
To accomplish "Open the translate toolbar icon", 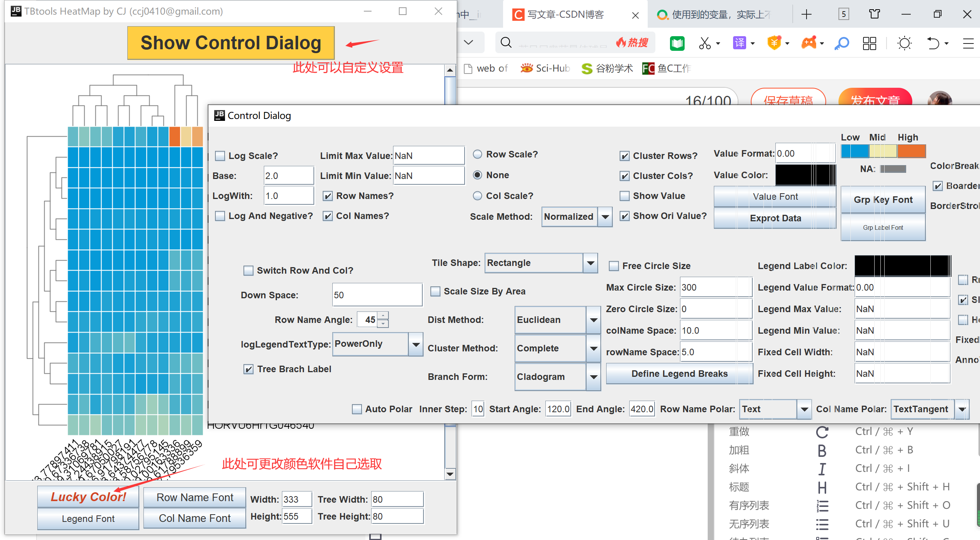I will click(x=739, y=43).
